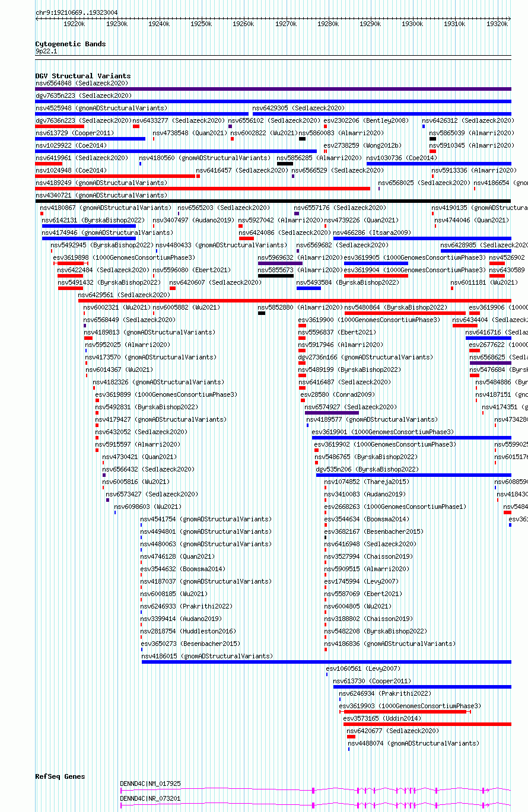
Task: Select the DENND4C|NM_017925 gene label
Action: [x=150, y=784]
